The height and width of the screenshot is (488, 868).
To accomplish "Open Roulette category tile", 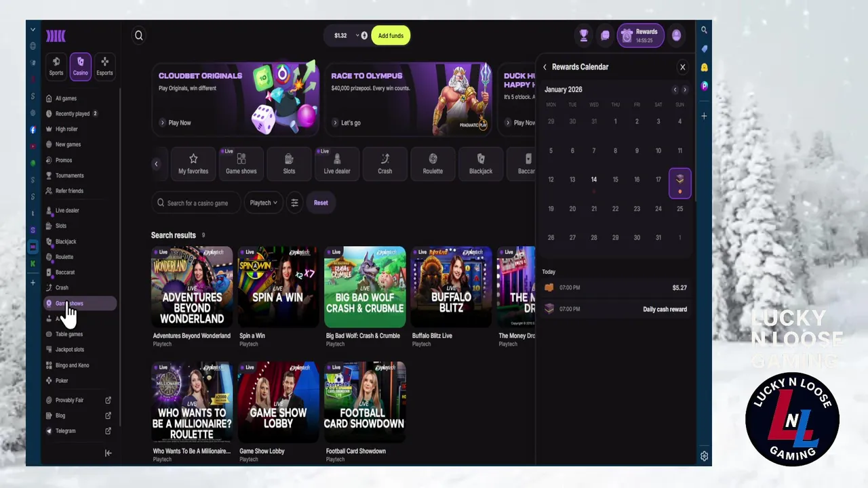I will (433, 163).
